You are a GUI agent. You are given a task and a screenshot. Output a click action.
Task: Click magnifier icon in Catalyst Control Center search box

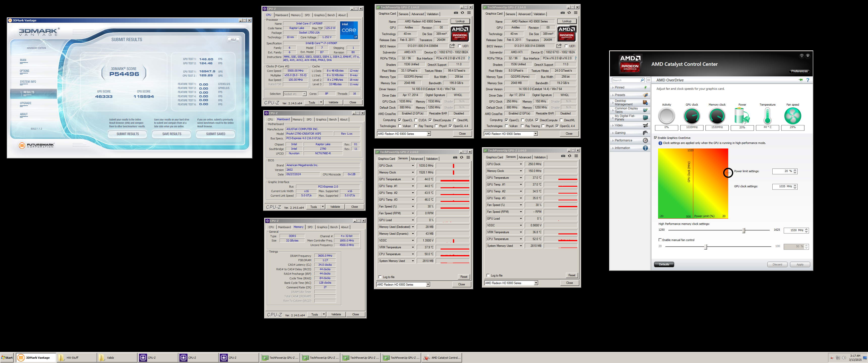(x=642, y=80)
